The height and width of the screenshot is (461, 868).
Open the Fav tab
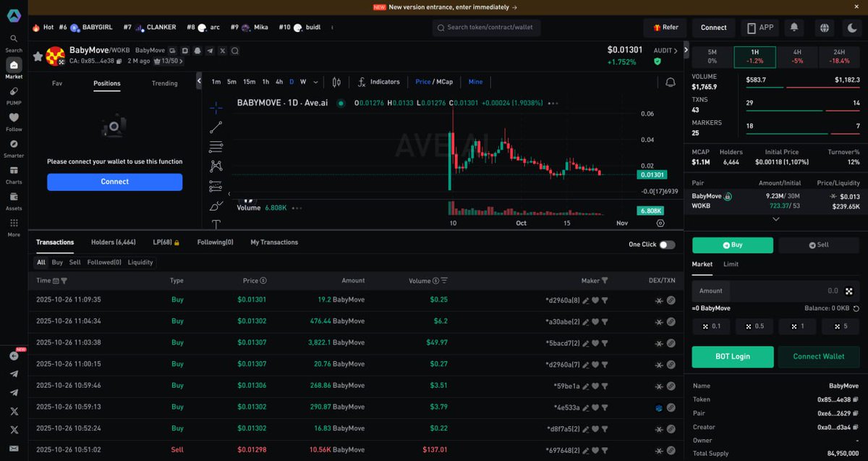[57, 83]
